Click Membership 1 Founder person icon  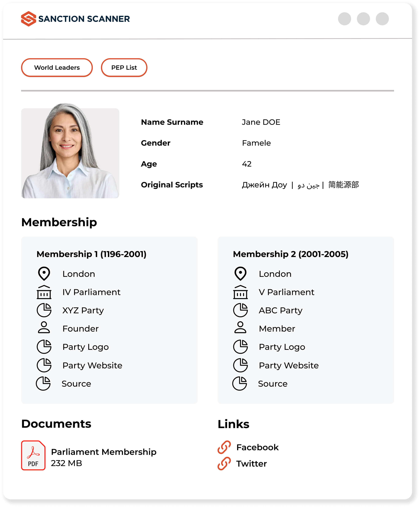pos(44,328)
